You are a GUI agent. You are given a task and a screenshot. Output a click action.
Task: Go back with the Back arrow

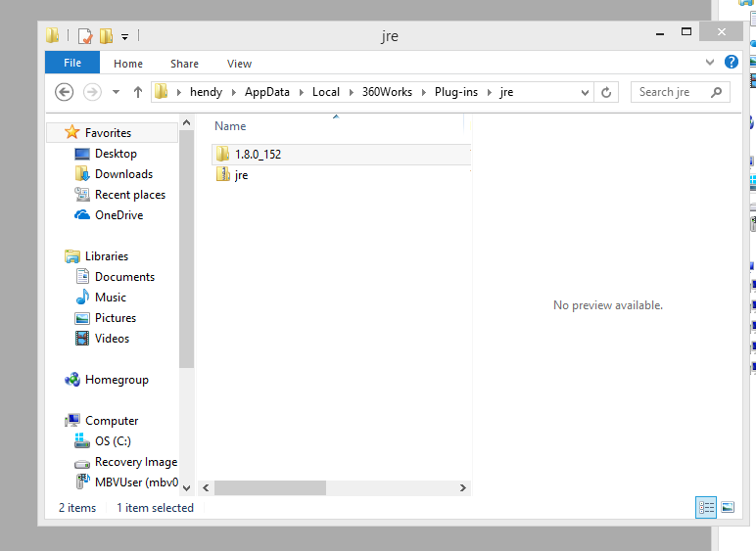click(64, 92)
